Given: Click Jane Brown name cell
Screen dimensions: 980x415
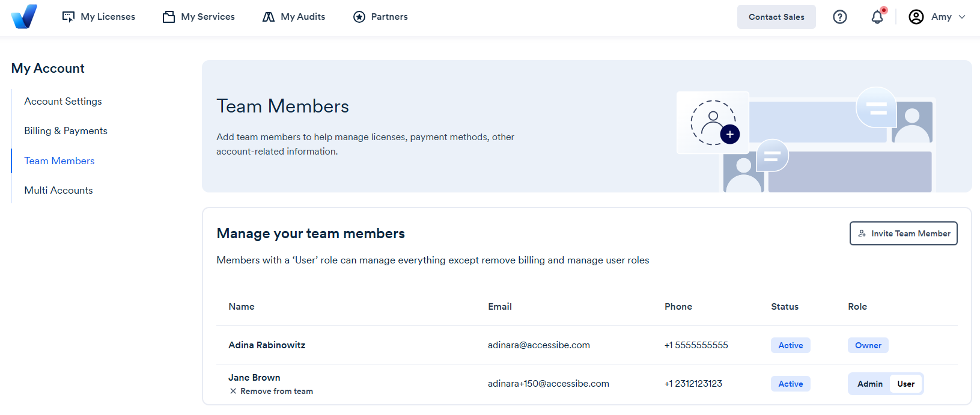Looking at the screenshot, I should [x=254, y=378].
